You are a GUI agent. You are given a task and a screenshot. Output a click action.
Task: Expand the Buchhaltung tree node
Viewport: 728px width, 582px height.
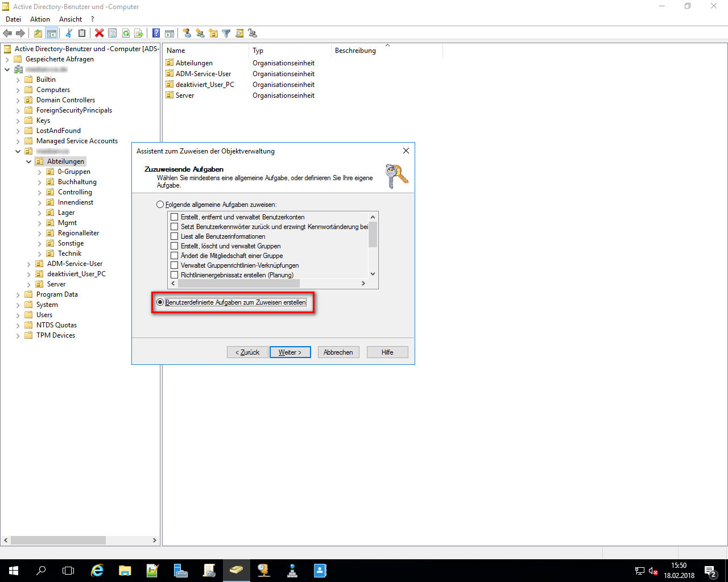coord(40,182)
